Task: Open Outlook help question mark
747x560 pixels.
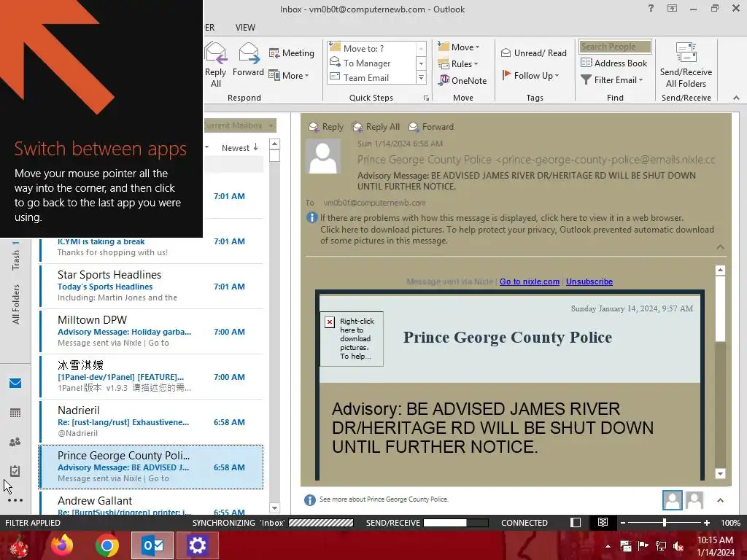Action: 651,8
